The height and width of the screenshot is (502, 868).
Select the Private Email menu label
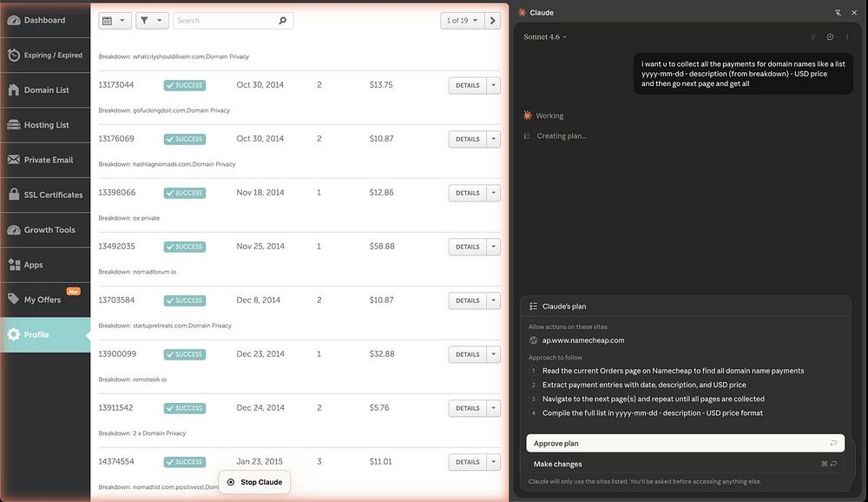pyautogui.click(x=49, y=160)
